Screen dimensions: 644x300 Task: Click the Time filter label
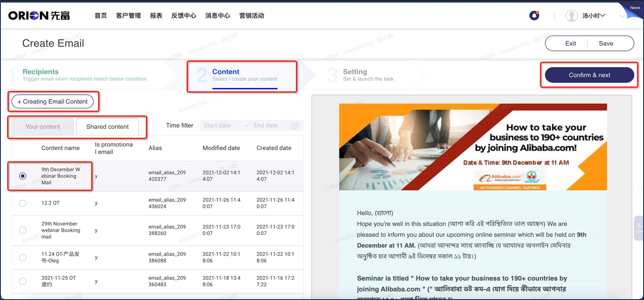[179, 125]
